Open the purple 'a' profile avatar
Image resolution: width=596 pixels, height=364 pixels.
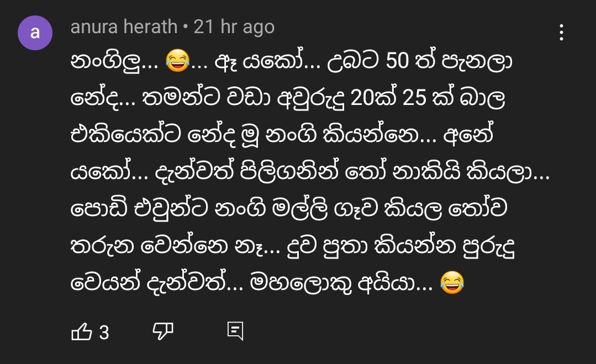[35, 33]
